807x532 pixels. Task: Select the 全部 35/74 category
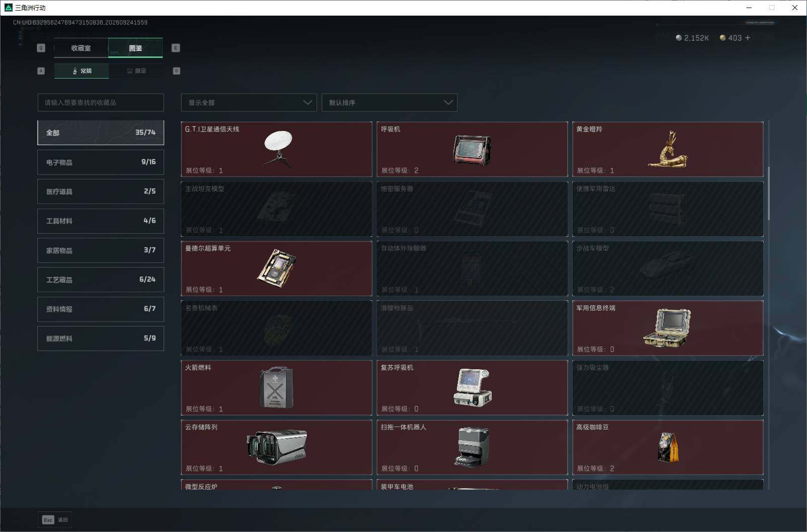pos(101,132)
